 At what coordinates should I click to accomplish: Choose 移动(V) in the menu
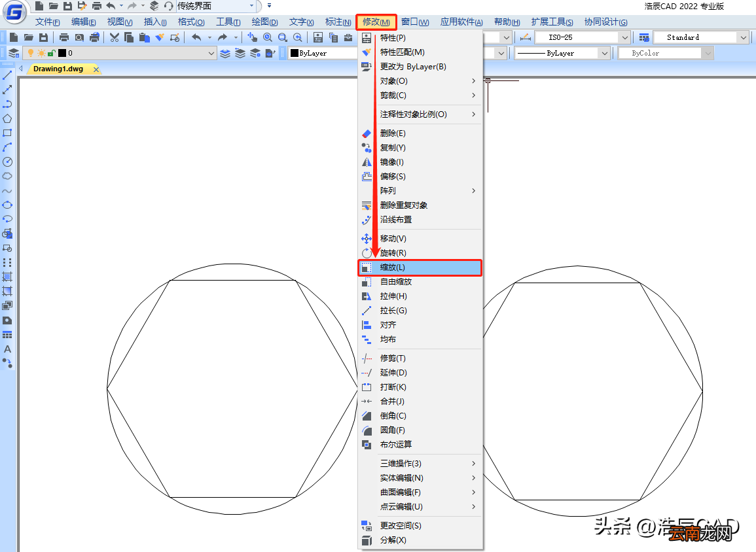point(420,239)
